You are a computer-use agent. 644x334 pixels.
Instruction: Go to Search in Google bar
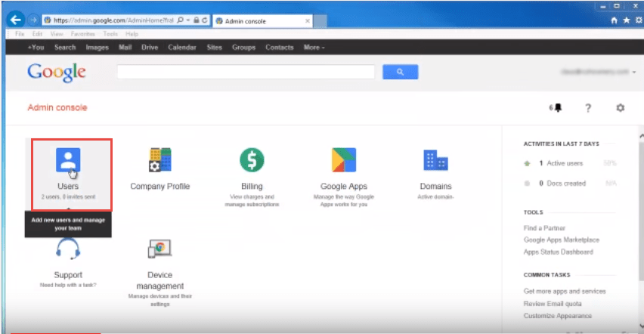(65, 48)
